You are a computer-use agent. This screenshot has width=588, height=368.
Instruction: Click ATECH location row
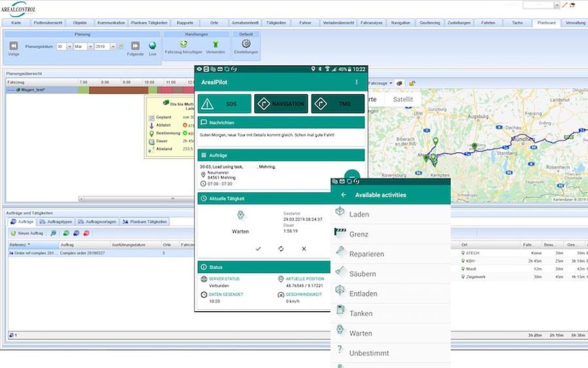(x=524, y=253)
